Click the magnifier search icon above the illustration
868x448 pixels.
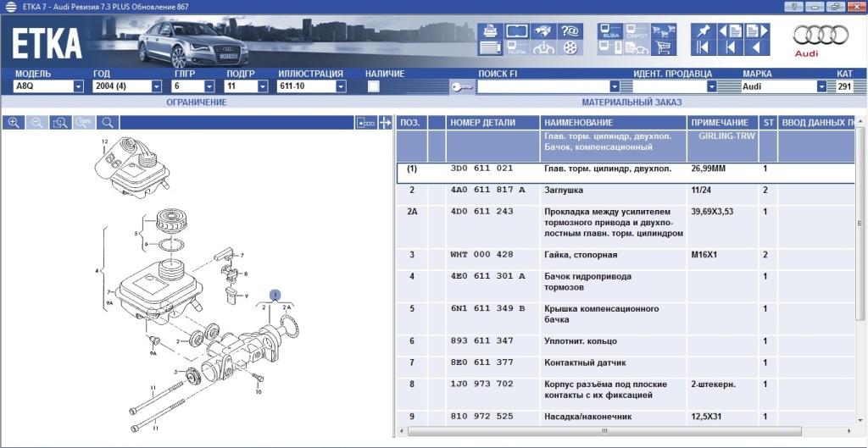click(108, 123)
